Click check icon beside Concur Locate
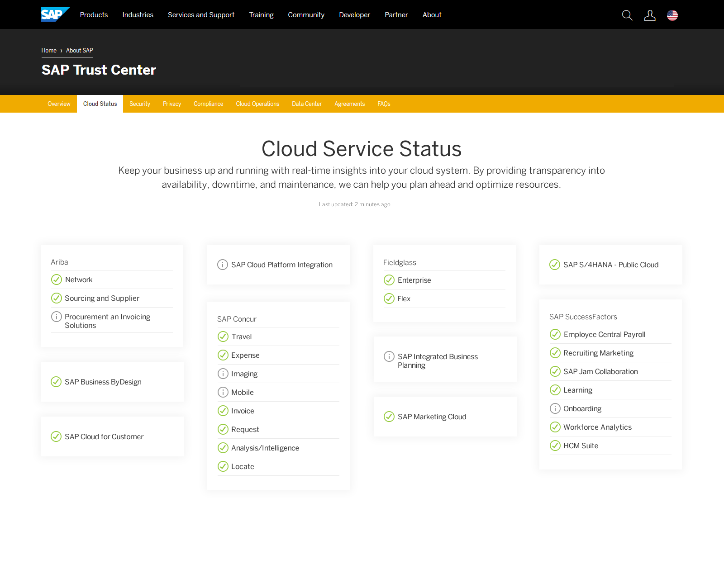 [223, 466]
